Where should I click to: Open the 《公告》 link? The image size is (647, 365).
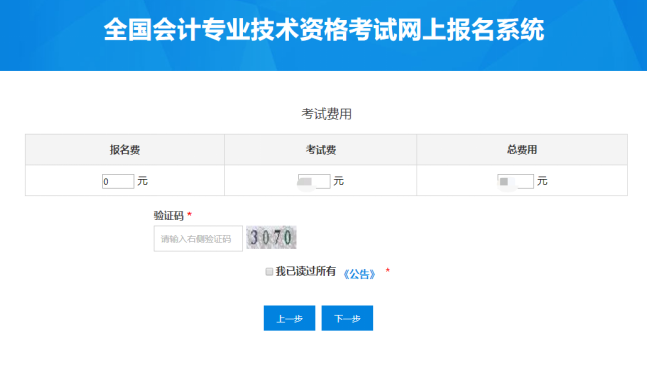click(359, 274)
